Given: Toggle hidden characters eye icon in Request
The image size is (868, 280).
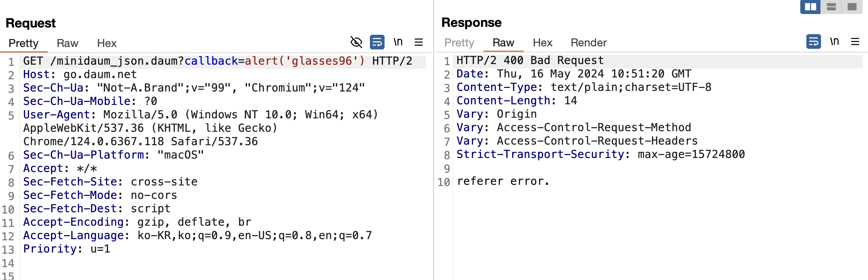Looking at the screenshot, I should pyautogui.click(x=356, y=42).
